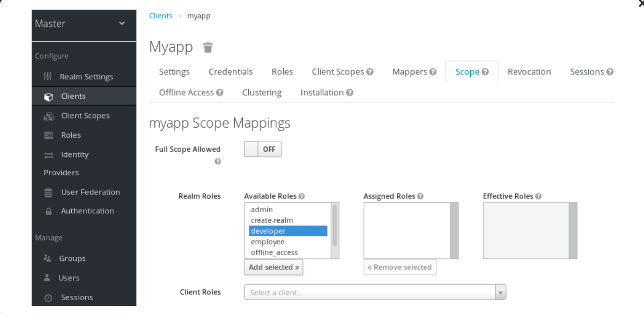644x313 pixels.
Task: Click the Add selected button
Action: point(273,267)
